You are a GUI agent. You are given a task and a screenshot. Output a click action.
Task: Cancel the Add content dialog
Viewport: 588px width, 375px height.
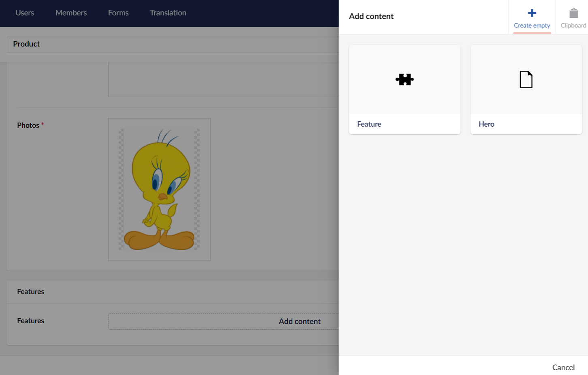pos(563,367)
